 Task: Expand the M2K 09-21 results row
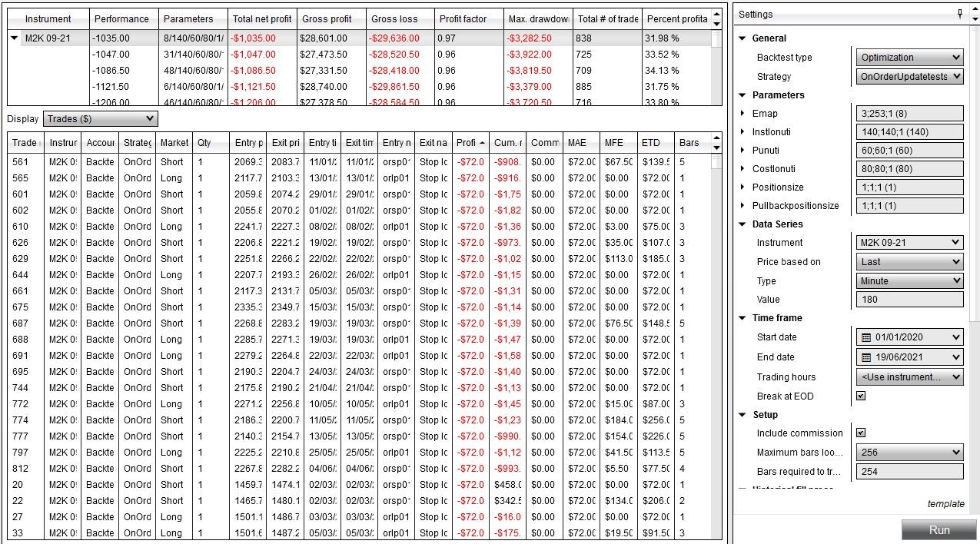(x=14, y=37)
